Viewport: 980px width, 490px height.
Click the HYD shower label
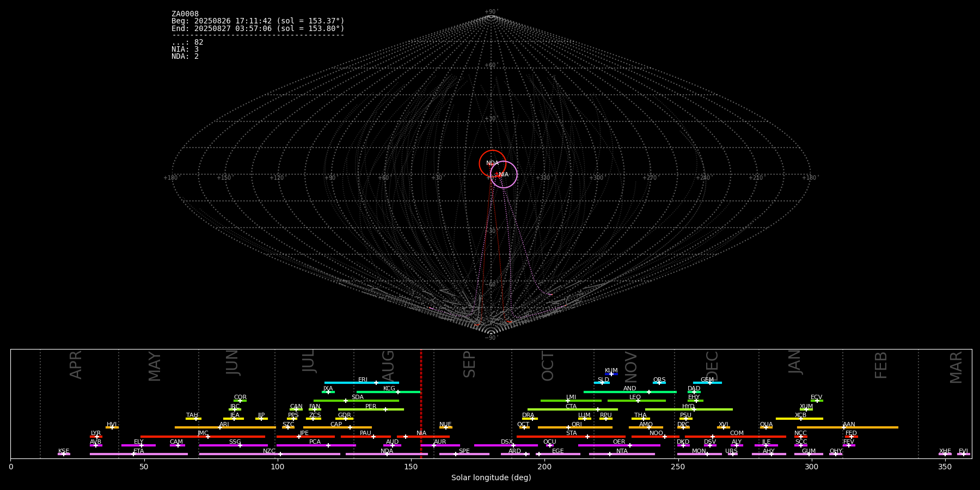(x=688, y=406)
